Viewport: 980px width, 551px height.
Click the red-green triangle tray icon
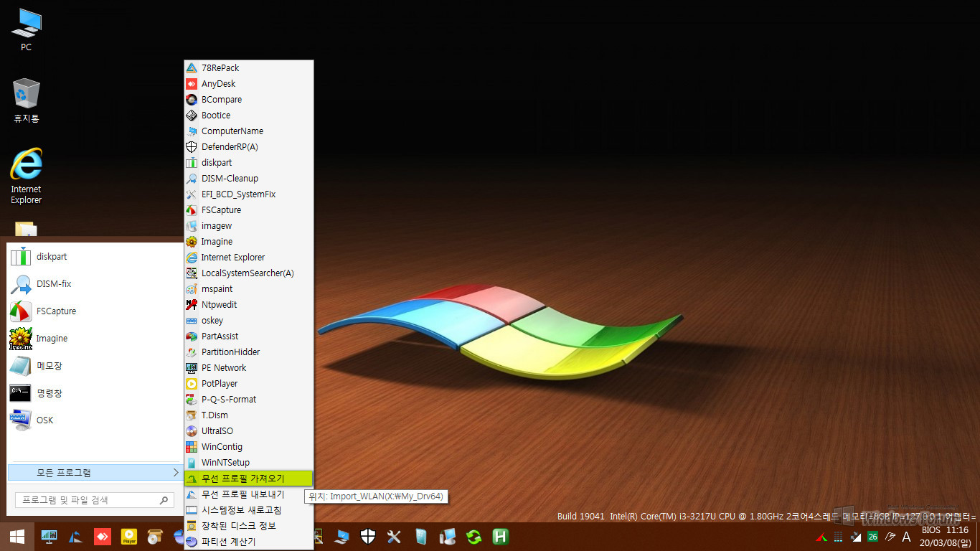821,537
